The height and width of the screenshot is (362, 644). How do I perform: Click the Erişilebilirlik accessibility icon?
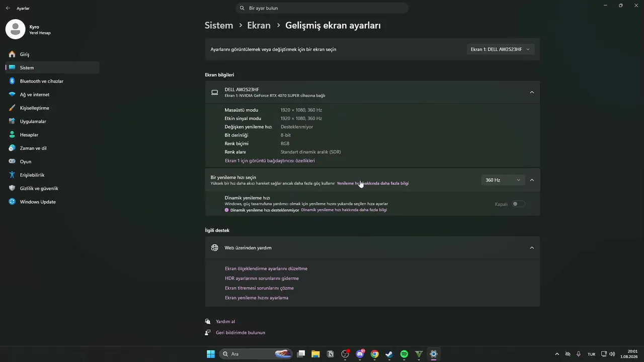coord(12,175)
